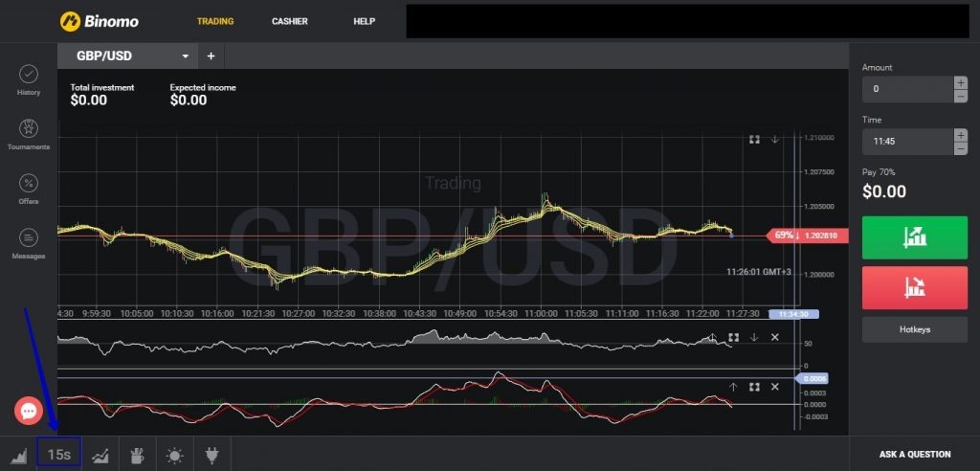This screenshot has height=471, width=980.
Task: Open the HELP menu
Action: pyautogui.click(x=365, y=21)
